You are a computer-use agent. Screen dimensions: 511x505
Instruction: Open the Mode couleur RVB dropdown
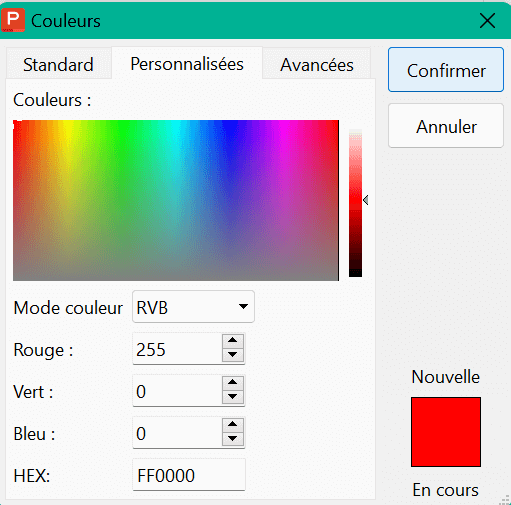coord(193,307)
